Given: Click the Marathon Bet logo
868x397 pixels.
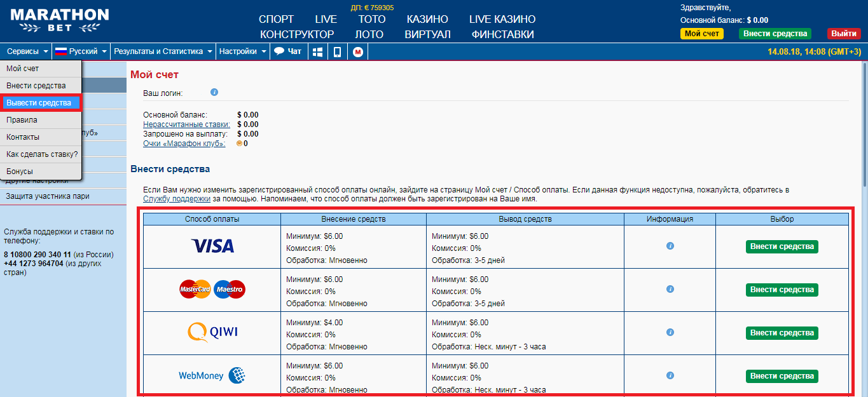Looking at the screenshot, I should click(x=60, y=20).
